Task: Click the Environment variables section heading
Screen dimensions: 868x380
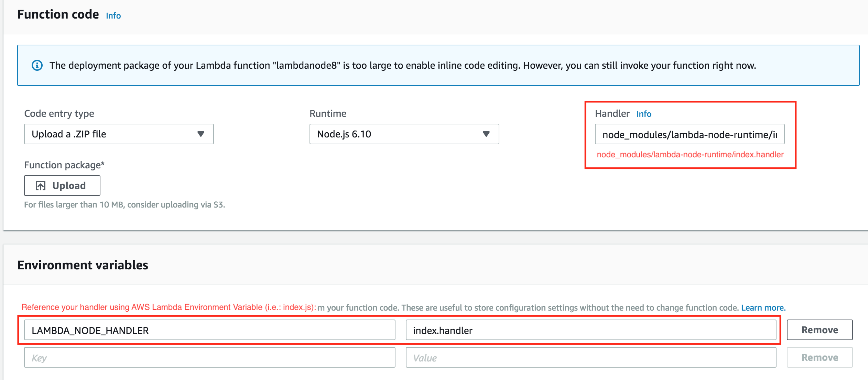Action: tap(83, 265)
